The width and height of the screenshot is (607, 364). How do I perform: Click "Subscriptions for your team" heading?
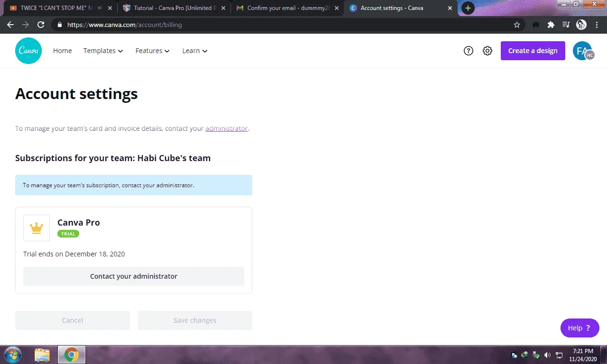click(113, 158)
